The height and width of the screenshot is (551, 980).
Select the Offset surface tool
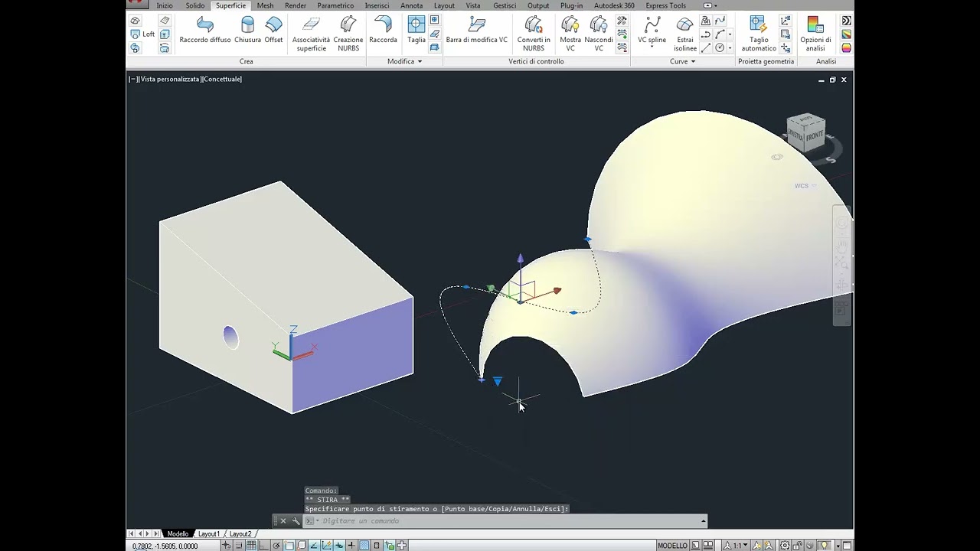[x=273, y=30]
